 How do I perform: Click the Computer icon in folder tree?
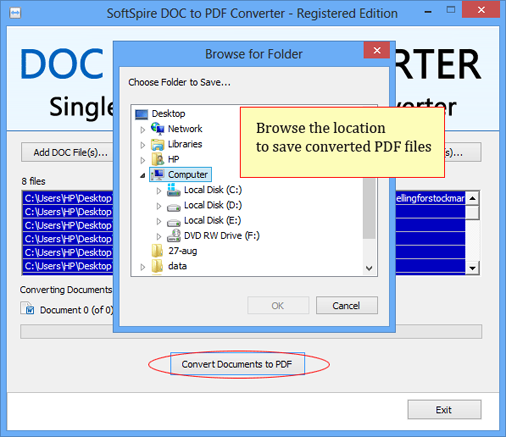[157, 174]
